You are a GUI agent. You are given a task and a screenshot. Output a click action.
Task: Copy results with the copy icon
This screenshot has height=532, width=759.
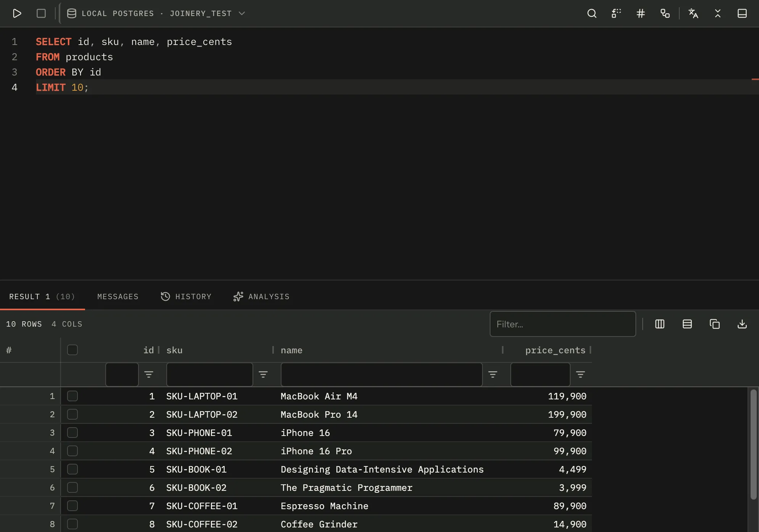click(x=714, y=324)
